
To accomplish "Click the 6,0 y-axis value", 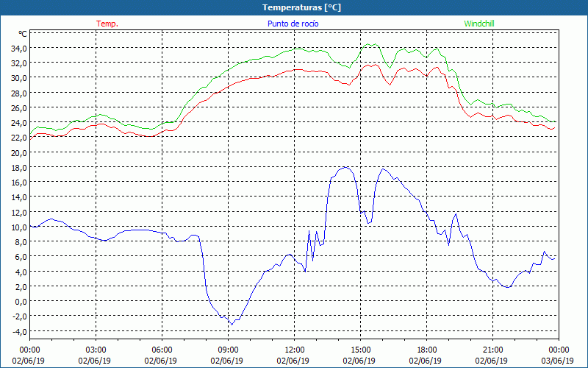I will (x=21, y=256).
